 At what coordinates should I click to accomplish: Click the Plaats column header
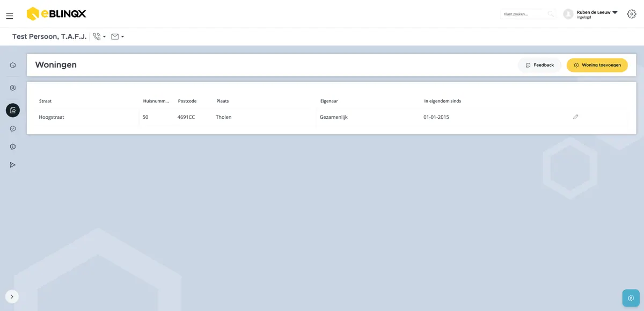point(223,101)
